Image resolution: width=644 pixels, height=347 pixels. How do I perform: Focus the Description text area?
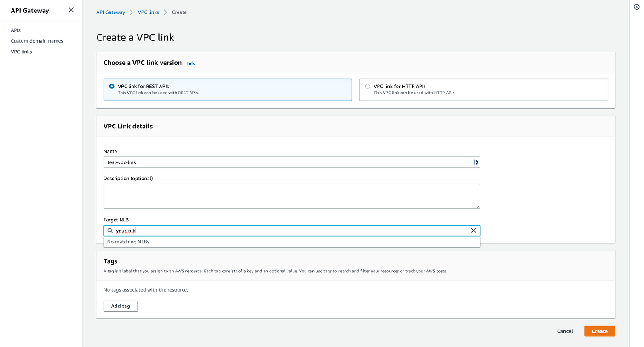coord(292,197)
